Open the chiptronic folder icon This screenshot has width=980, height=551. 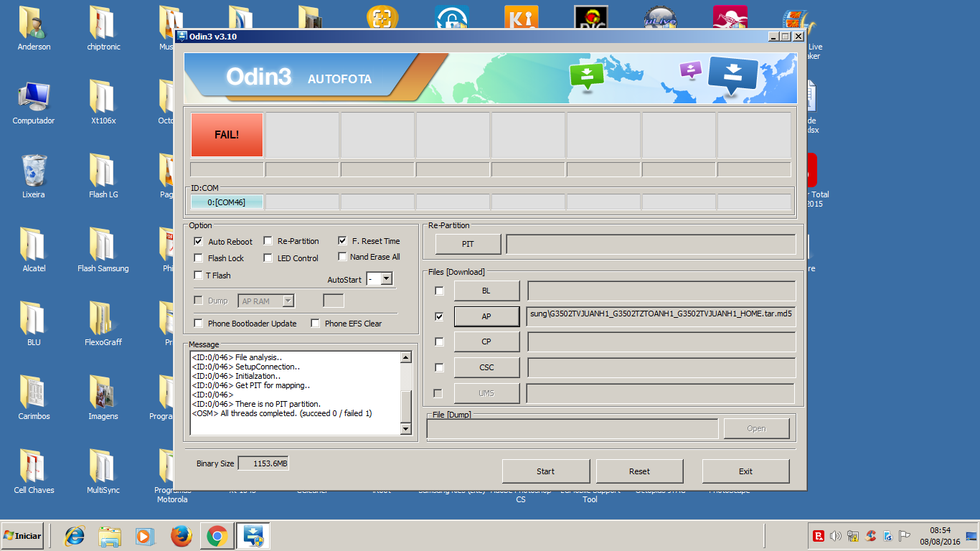point(103,29)
